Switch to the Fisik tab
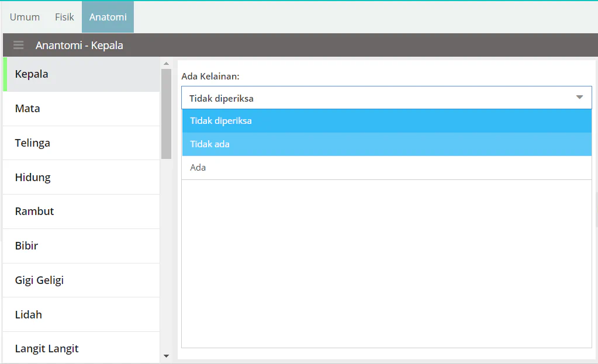 point(64,17)
